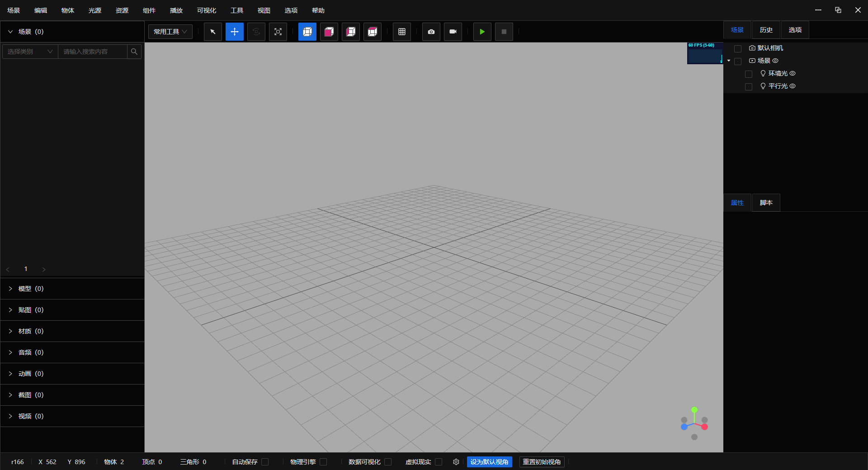Activate the move/translate tool
Image resolution: width=868 pixels, height=470 pixels.
tap(234, 32)
